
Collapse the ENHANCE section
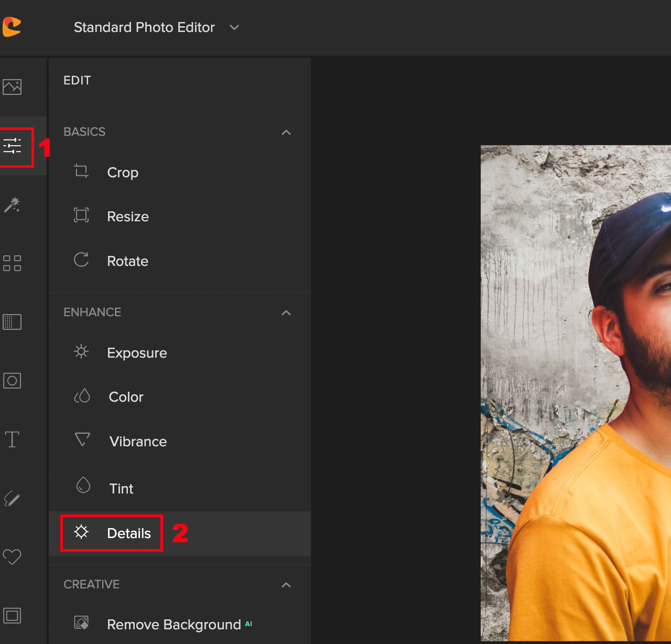point(286,313)
